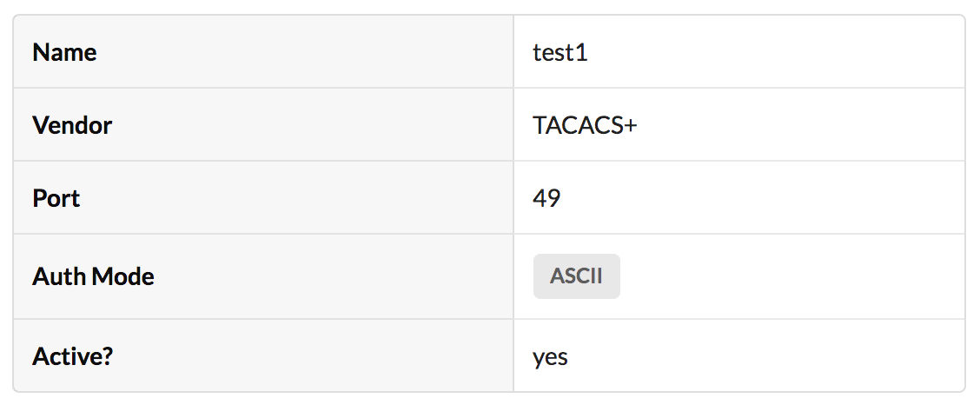Click the yes value for Active
The width and height of the screenshot is (980, 405).
click(x=550, y=356)
